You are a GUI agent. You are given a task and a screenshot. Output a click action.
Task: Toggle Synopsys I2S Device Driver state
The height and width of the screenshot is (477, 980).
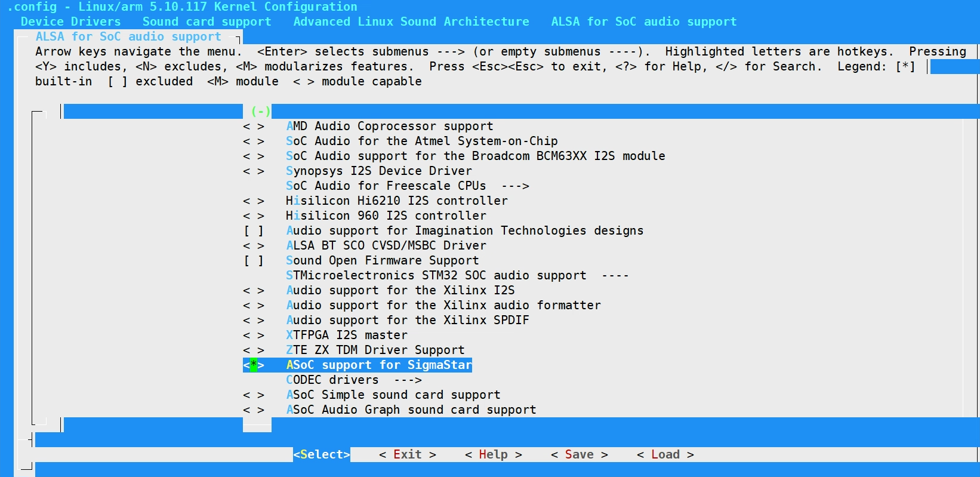point(254,171)
